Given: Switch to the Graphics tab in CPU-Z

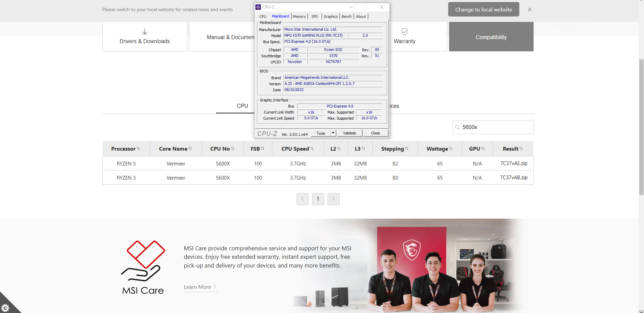Looking at the screenshot, I should click(x=331, y=17).
